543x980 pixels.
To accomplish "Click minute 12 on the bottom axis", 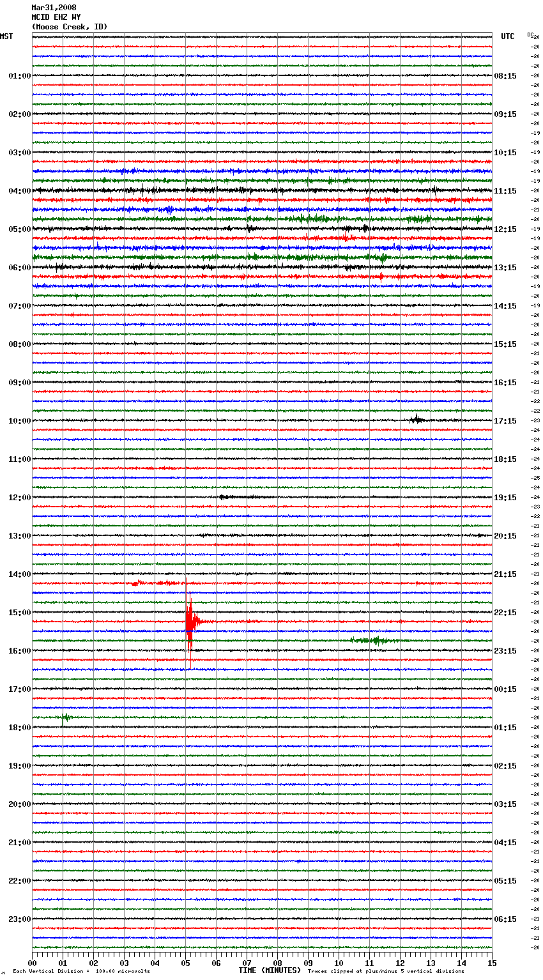I will [x=400, y=963].
